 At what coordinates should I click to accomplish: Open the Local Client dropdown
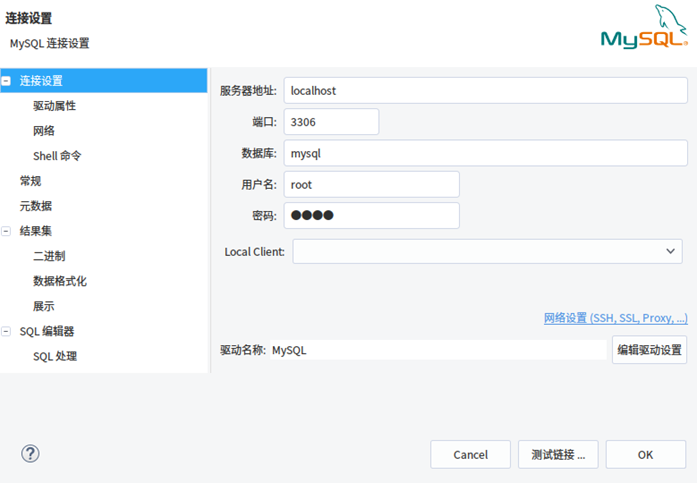point(487,251)
